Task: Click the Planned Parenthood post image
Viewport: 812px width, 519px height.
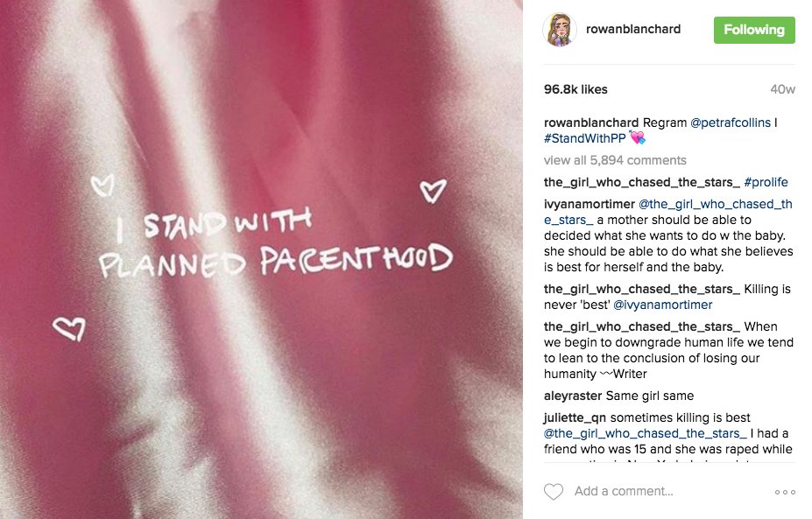Action: pos(261,259)
